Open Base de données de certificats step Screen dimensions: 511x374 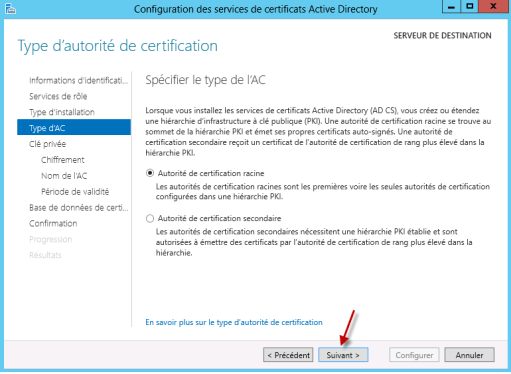pos(79,208)
